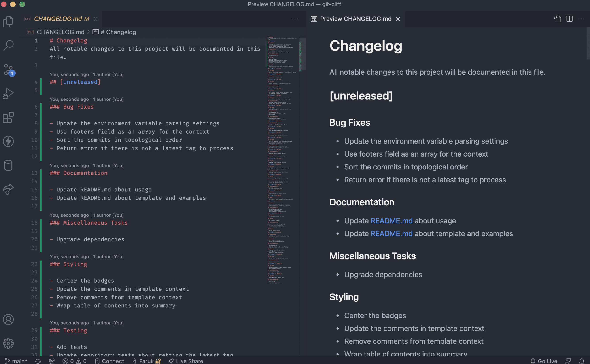Click Faruk git author status item
Screen dimensions: 590x364
[147, 361]
